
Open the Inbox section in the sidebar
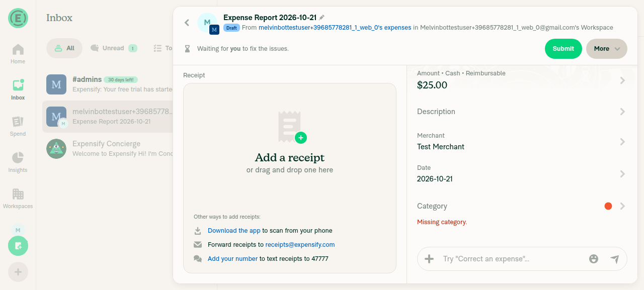(x=18, y=90)
